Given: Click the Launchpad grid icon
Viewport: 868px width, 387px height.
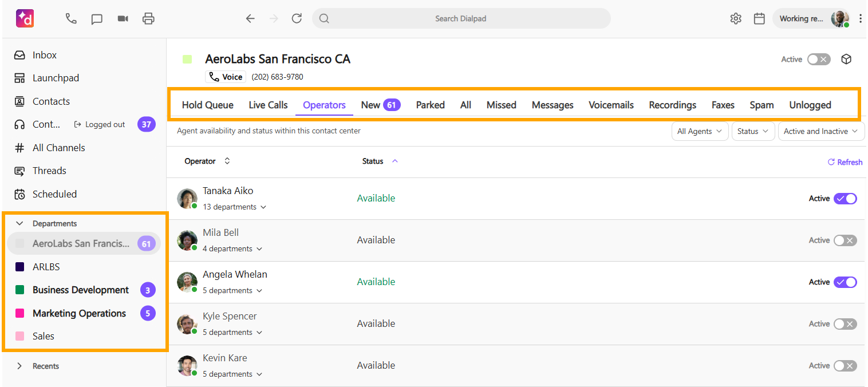Looking at the screenshot, I should point(19,78).
